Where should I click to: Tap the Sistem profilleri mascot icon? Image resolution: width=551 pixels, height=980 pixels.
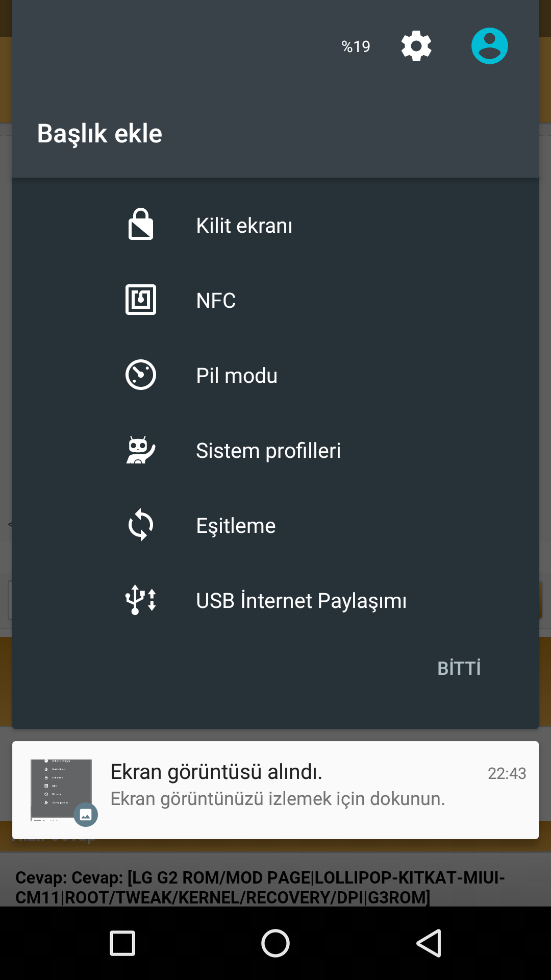pyautogui.click(x=141, y=450)
